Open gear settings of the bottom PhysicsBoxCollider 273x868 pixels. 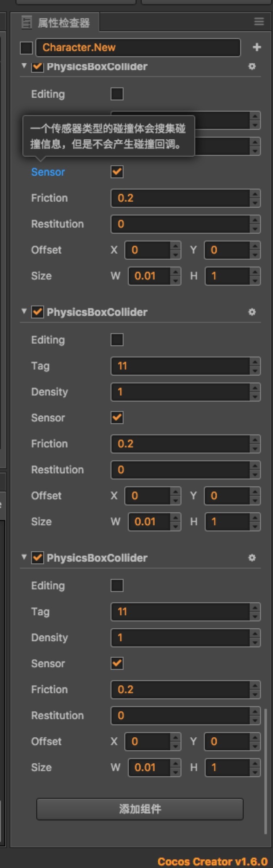click(252, 558)
